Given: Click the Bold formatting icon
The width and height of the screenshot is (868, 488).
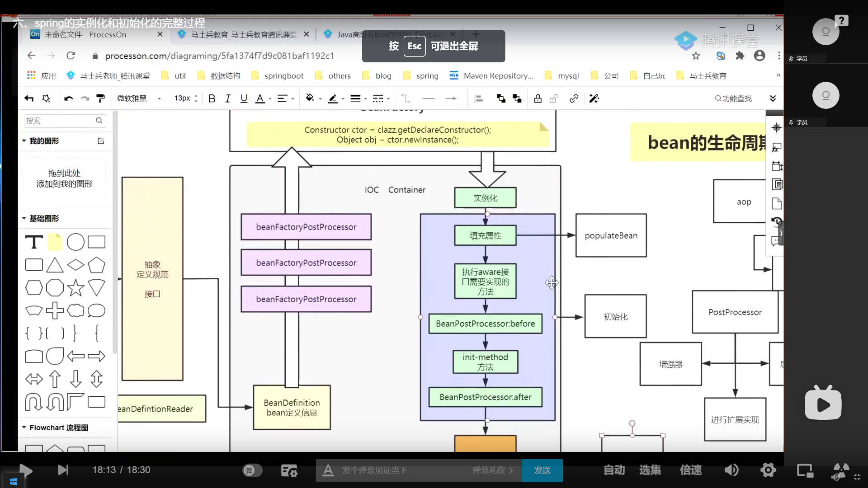Looking at the screenshot, I should [212, 99].
